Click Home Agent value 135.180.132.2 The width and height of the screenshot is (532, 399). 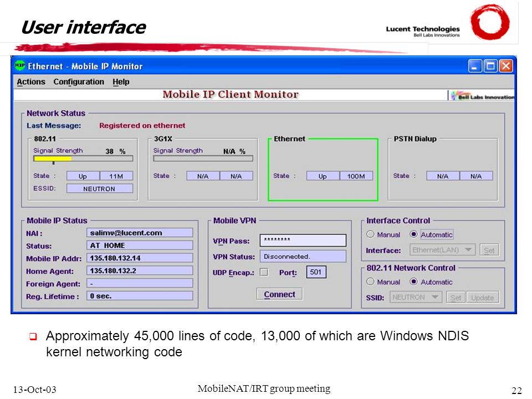pos(140,270)
